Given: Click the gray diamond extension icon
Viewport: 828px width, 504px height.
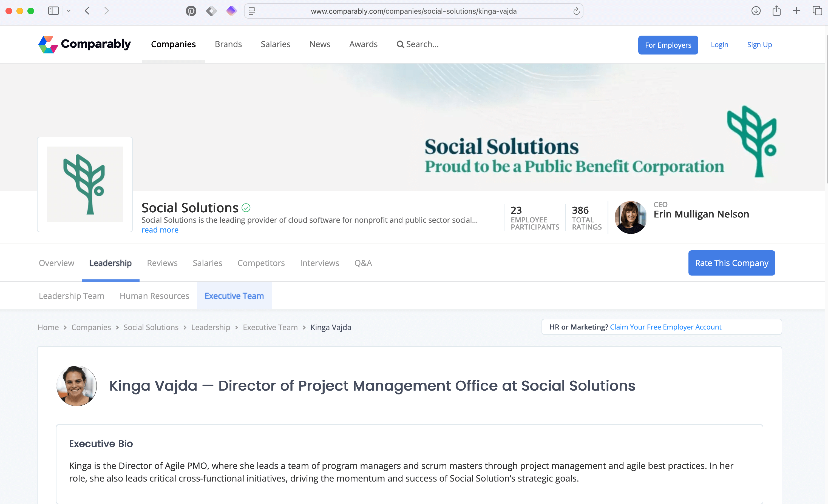Looking at the screenshot, I should pos(211,11).
